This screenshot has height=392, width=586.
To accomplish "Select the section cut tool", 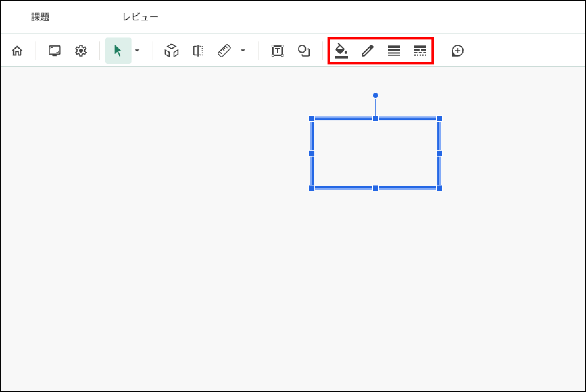I will point(198,51).
